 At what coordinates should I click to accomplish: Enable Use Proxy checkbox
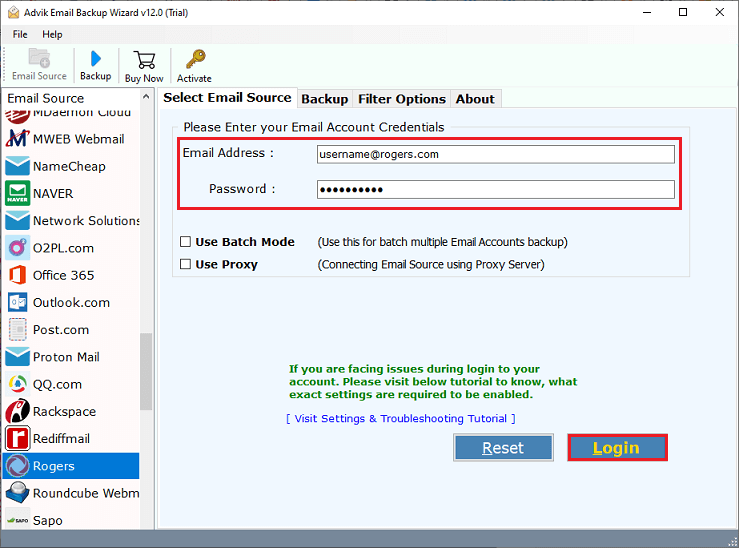(185, 264)
